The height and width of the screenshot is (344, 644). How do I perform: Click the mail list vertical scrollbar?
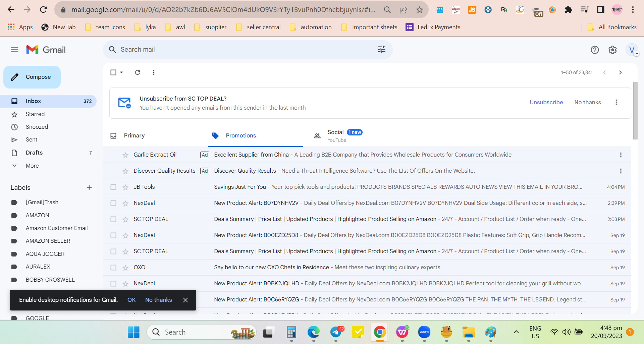click(x=635, y=111)
